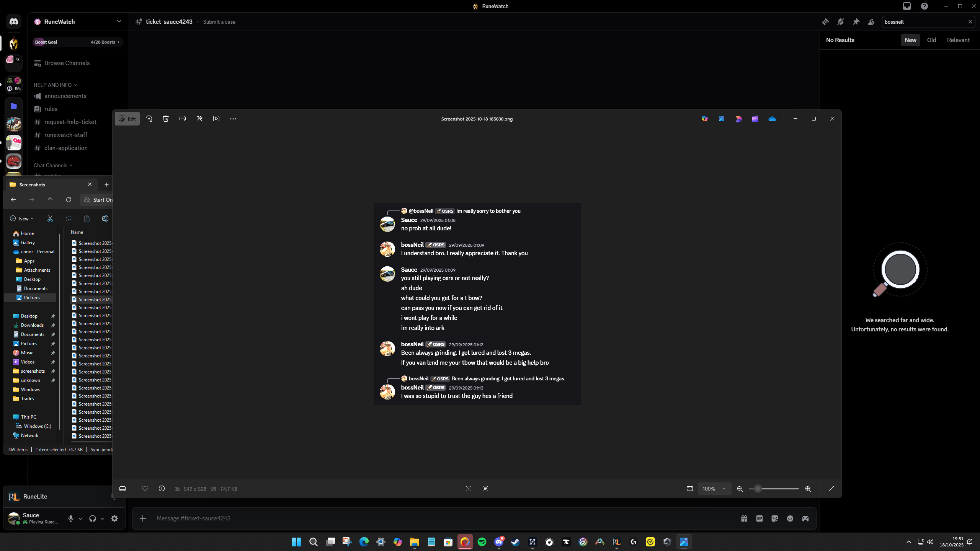980x551 pixels.
Task: Toggle member list icon in Discord header
Action: click(x=871, y=22)
